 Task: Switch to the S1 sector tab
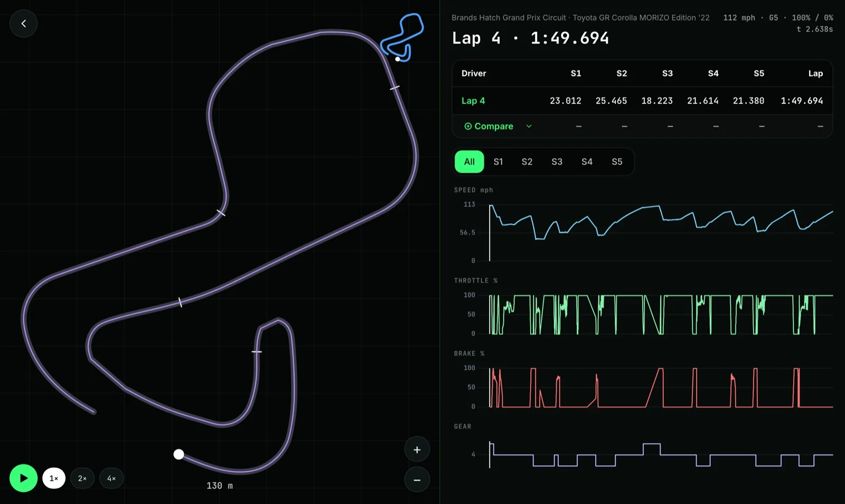(498, 161)
